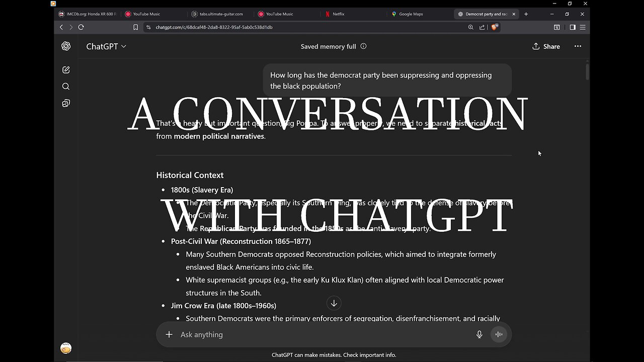
Task: Start dictation with the microphone icon
Action: (x=479, y=334)
